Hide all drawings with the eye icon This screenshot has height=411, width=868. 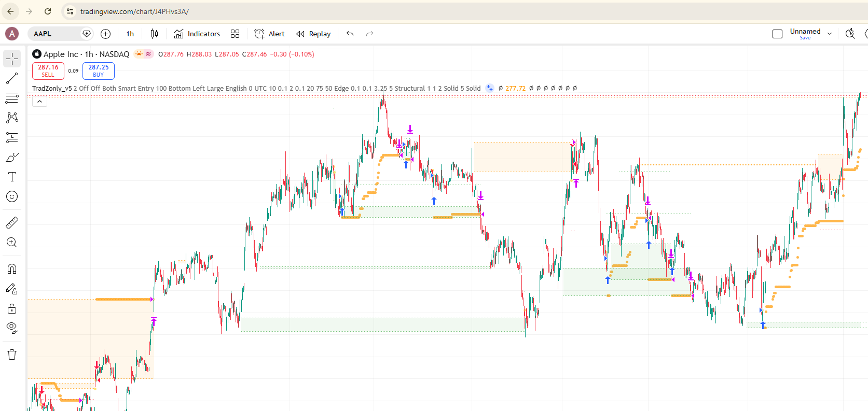click(12, 329)
